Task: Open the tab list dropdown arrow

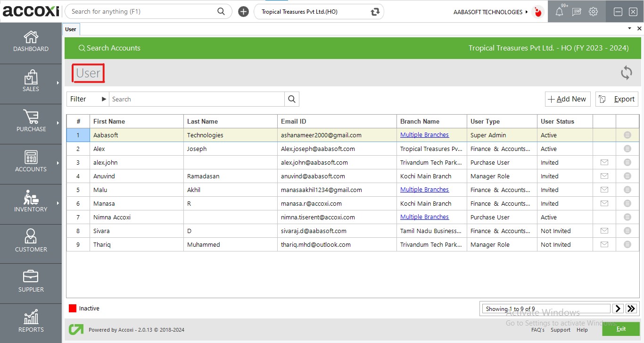Action: 629,29
